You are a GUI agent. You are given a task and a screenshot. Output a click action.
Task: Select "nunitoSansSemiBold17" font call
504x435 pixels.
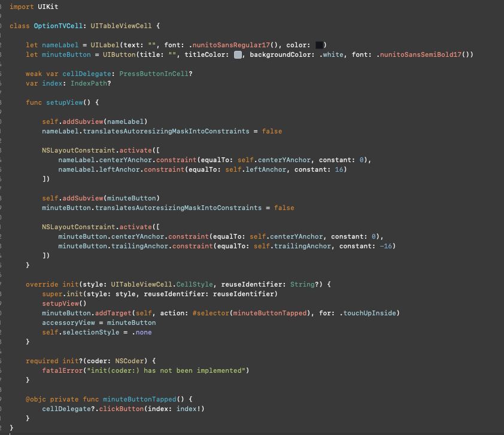tap(421, 54)
